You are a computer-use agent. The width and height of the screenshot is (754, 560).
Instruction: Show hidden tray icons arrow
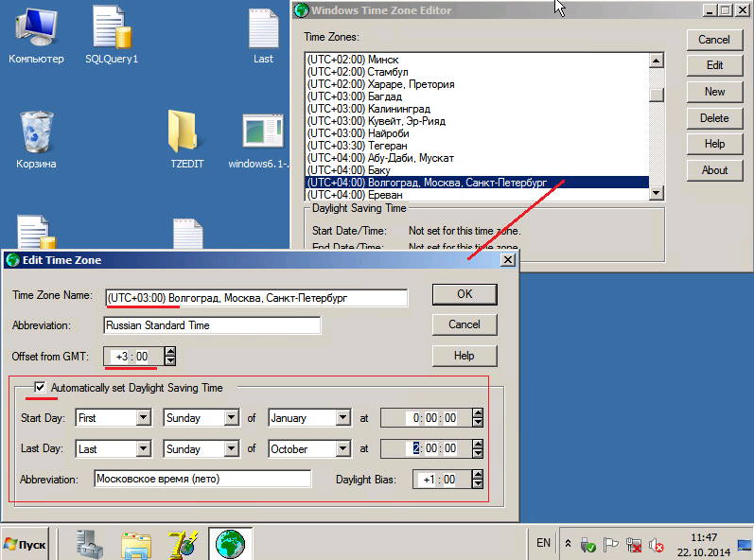point(568,544)
